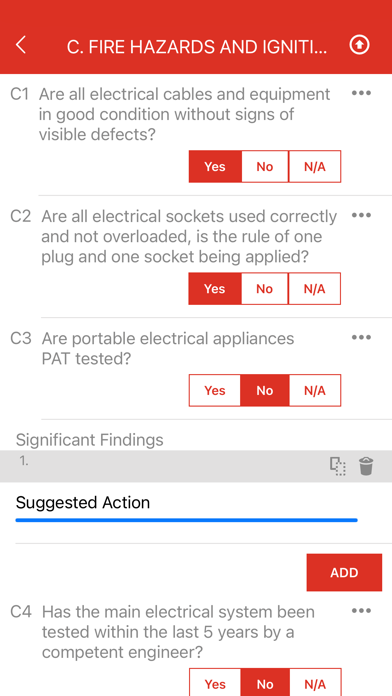Screen dimensions: 392x696
Task: Open the three-dot menu for question C2
Action: pyautogui.click(x=361, y=215)
